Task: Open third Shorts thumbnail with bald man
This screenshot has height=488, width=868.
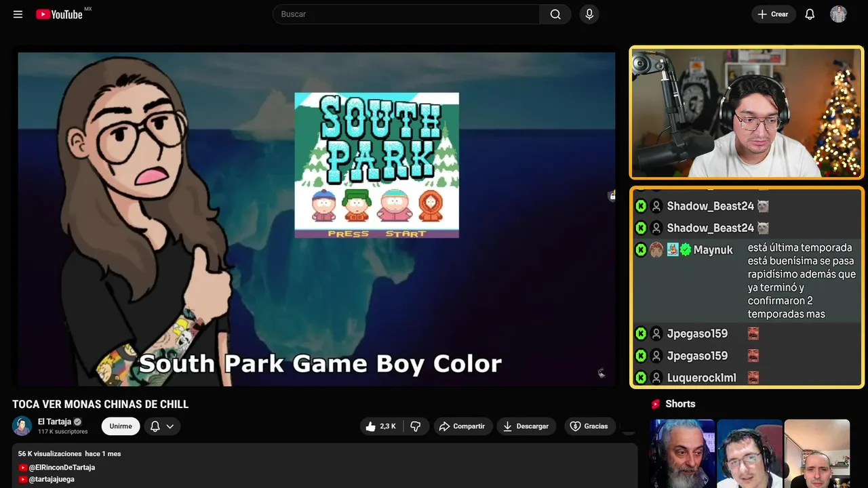Action: click(x=816, y=453)
